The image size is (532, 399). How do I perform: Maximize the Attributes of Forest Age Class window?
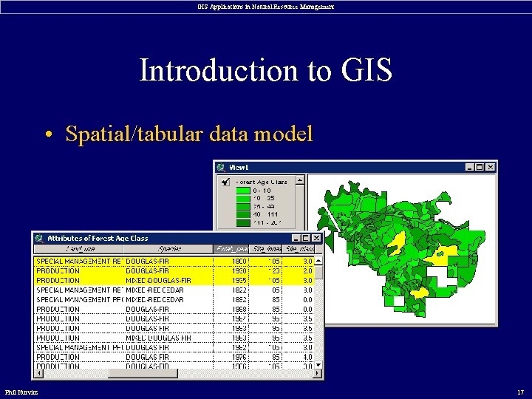tap(306, 238)
